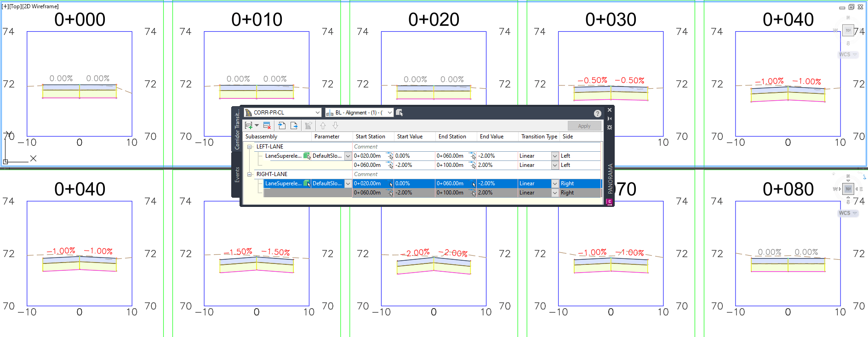This screenshot has width=868, height=337.
Task: Open Panorama properties gear icon
Action: (x=610, y=127)
